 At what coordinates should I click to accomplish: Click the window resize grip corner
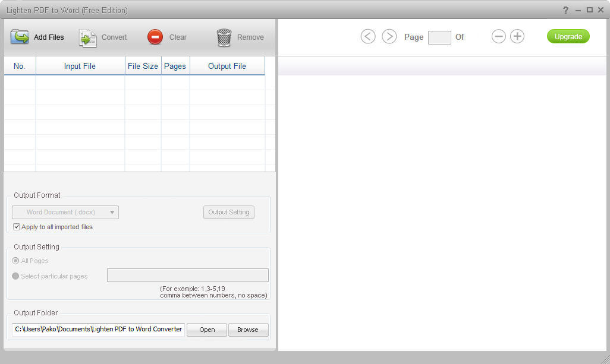605,359
